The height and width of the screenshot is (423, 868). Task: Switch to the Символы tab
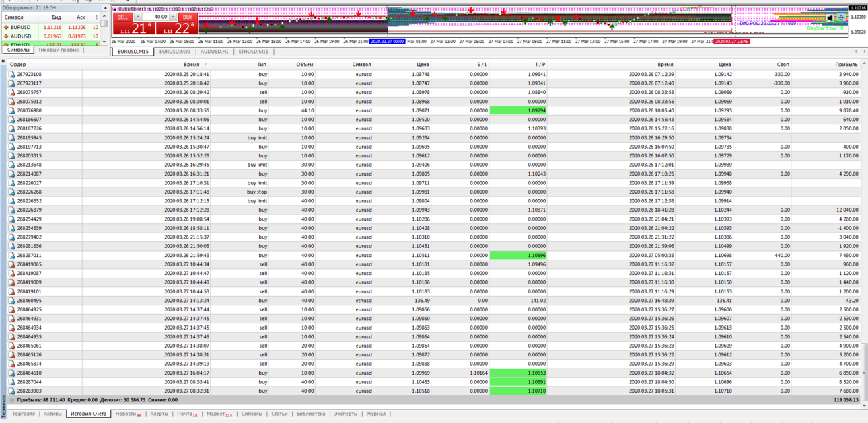click(x=18, y=50)
